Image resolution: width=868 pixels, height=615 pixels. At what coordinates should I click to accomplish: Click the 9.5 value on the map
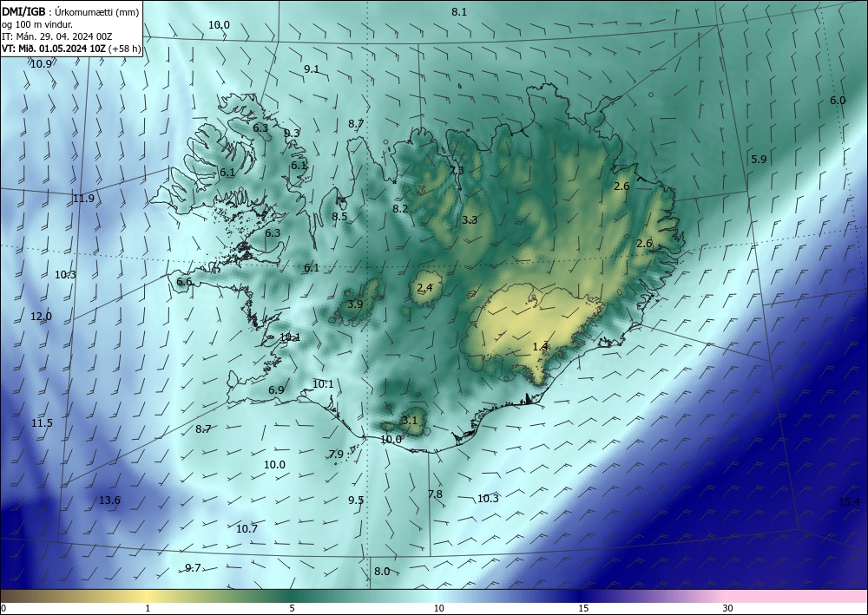356,500
